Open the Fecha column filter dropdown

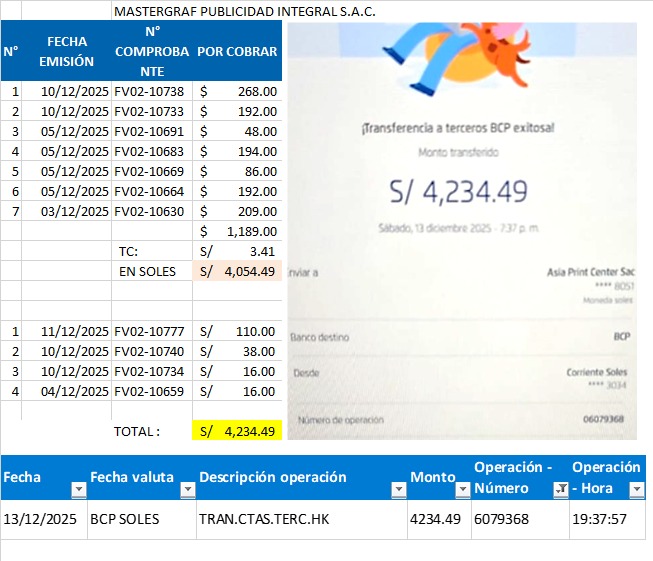pos(79,490)
